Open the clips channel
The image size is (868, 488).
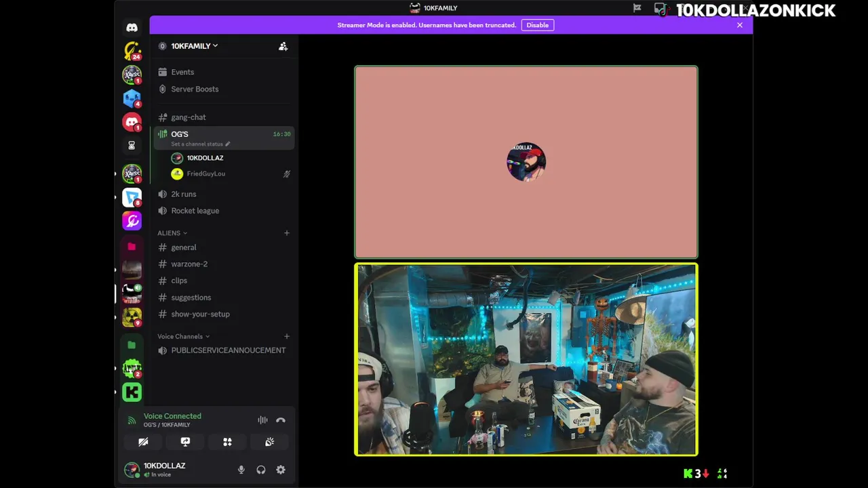coord(224,281)
